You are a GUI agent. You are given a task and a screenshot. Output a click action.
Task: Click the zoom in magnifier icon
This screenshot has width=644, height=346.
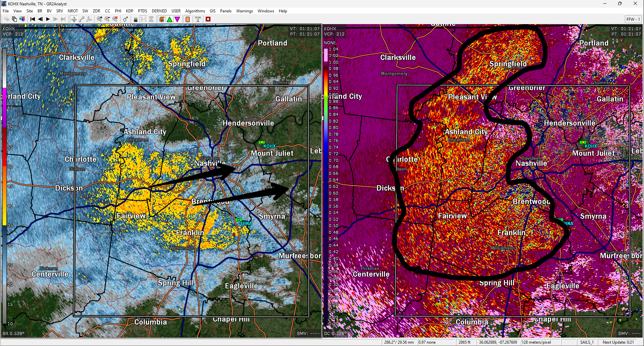click(100, 19)
